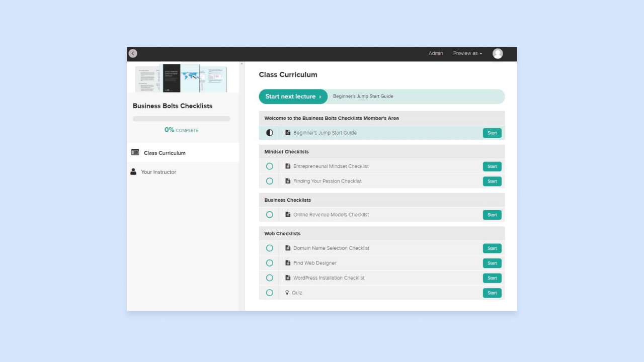Mark Domain Name Selection Checklist completion circle

coord(270,248)
